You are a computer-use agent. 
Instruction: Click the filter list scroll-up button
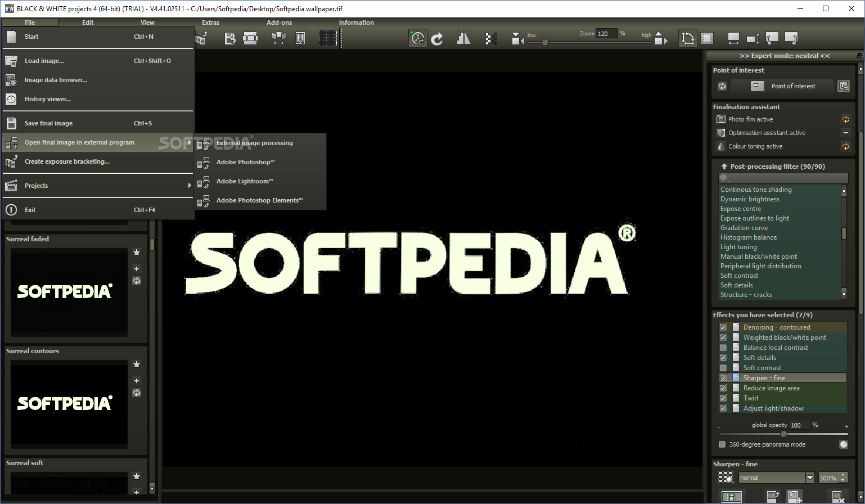pyautogui.click(x=844, y=191)
